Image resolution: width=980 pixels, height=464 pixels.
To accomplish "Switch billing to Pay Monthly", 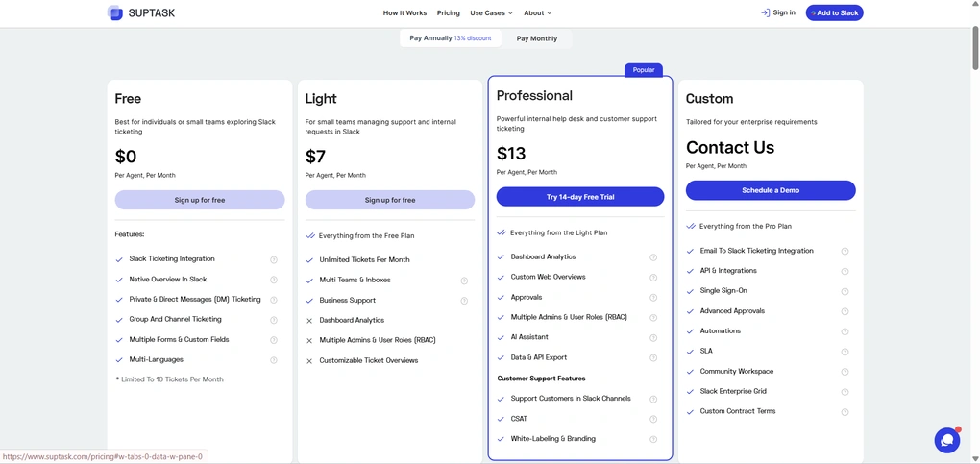I will [x=536, y=38].
